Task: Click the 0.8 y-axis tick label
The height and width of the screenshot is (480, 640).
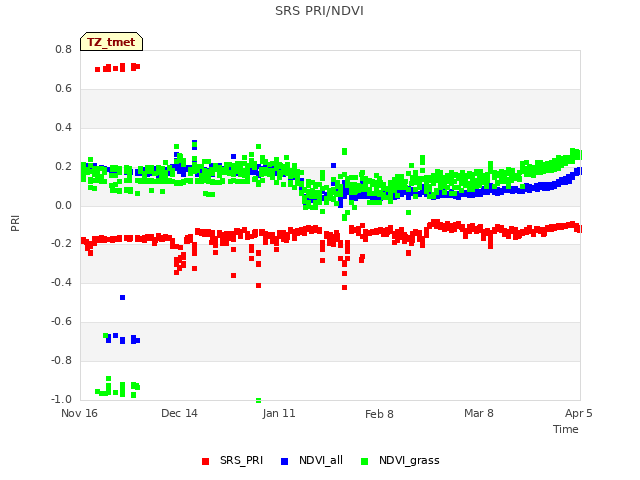Action: (x=63, y=49)
